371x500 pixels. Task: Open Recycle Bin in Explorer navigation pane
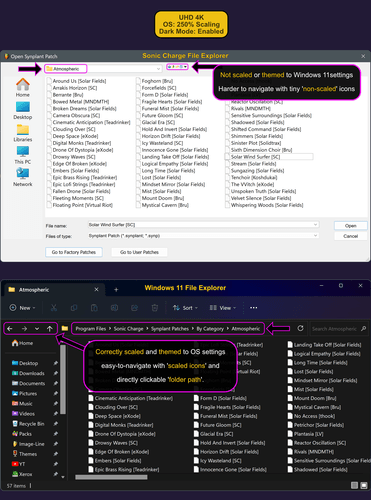point(28,424)
